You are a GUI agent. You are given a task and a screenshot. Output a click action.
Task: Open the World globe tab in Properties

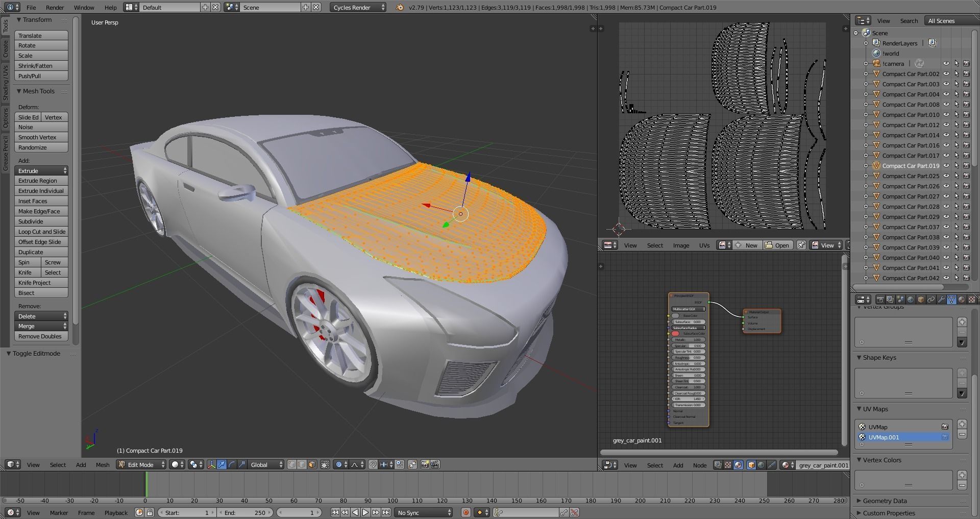(911, 300)
